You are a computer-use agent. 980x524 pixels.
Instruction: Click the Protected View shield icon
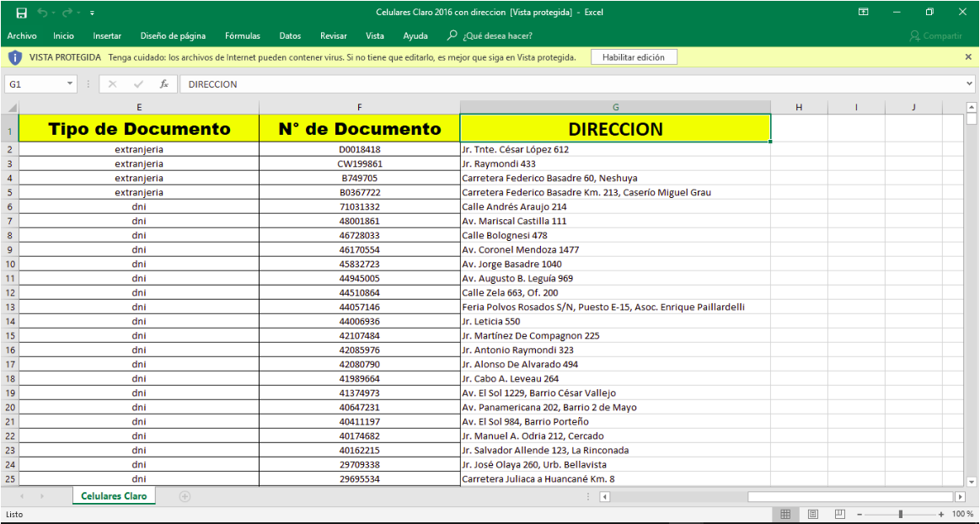click(16, 57)
